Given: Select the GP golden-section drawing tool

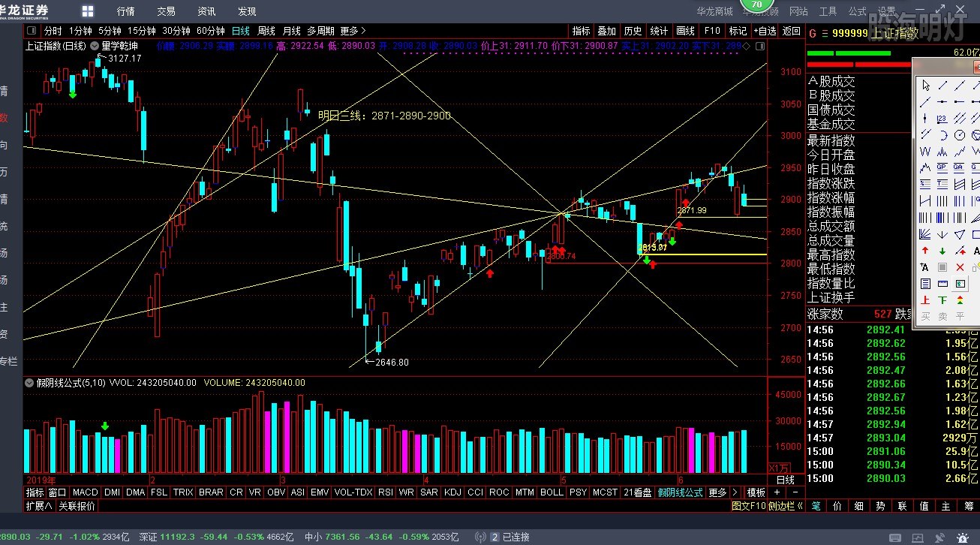Looking at the screenshot, I should (x=942, y=167).
